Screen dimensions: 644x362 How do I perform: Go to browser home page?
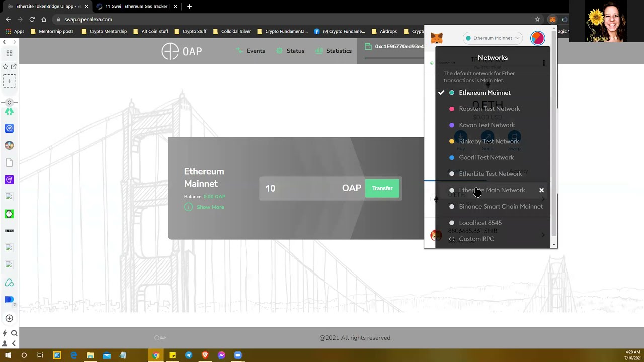tap(44, 19)
